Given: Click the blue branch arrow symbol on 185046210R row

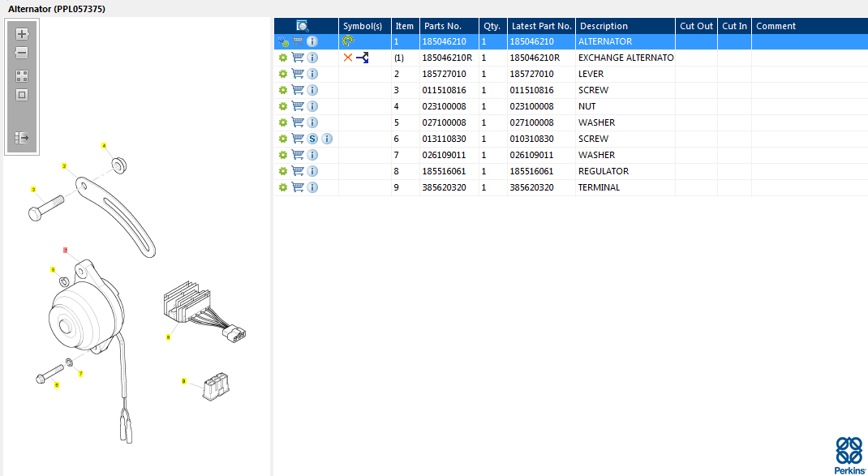Looking at the screenshot, I should pos(362,58).
